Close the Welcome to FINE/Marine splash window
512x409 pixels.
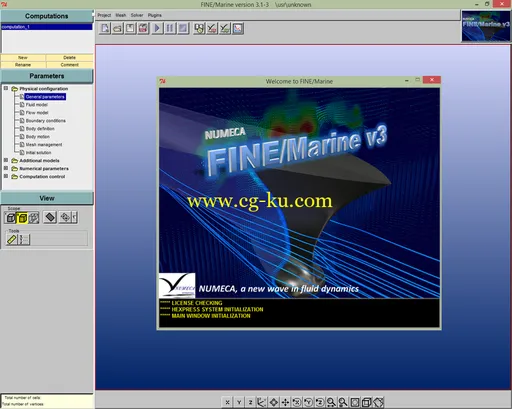[432, 80]
